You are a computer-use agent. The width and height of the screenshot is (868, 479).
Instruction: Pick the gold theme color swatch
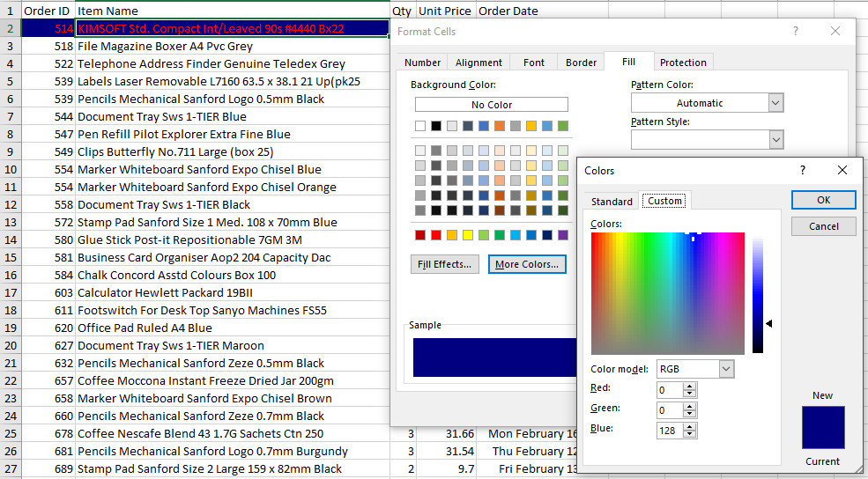(531, 126)
